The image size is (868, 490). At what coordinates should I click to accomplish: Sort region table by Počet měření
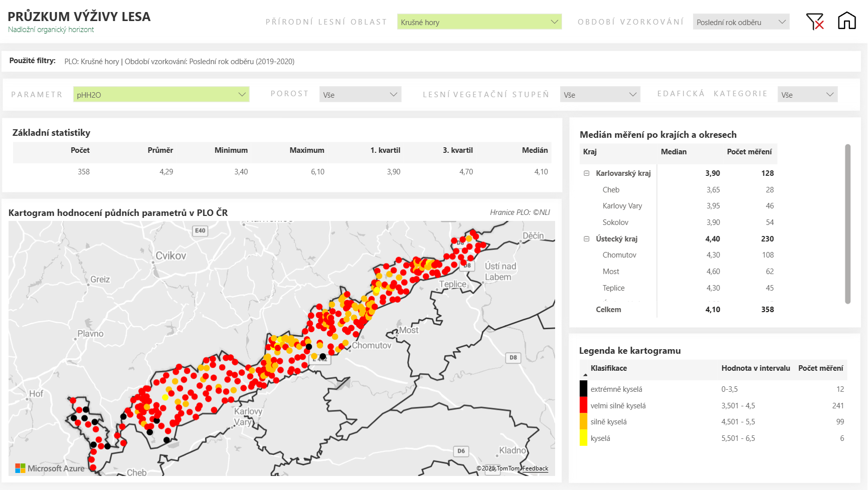pyautogui.click(x=749, y=152)
